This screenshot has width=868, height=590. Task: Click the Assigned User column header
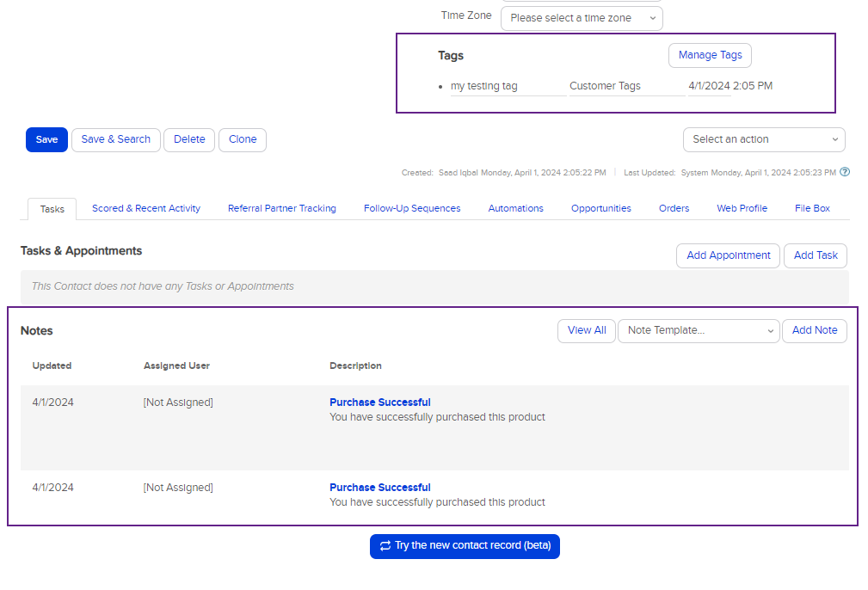(176, 366)
